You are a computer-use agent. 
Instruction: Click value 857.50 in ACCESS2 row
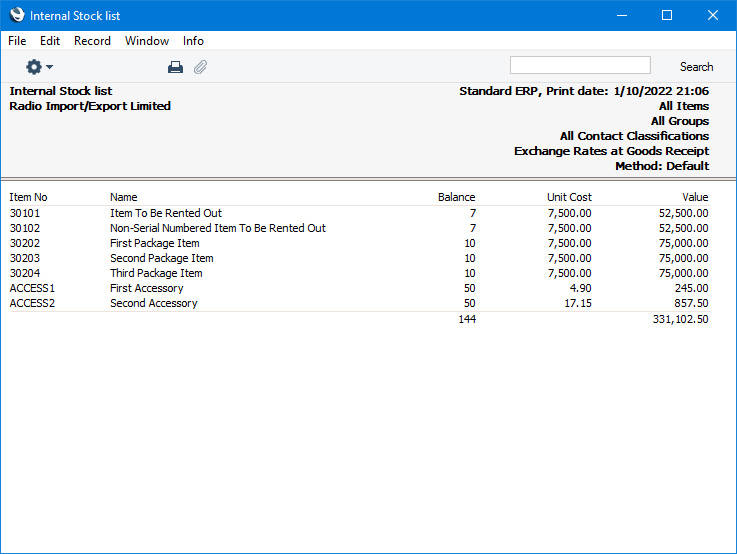(691, 304)
